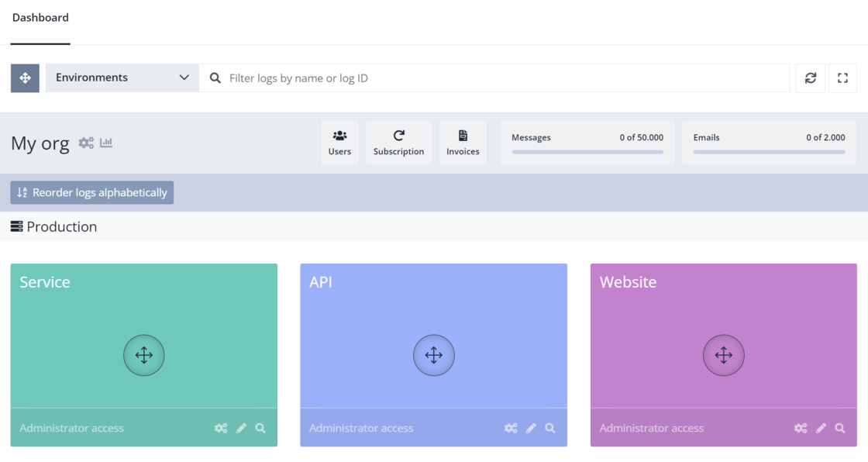
Task: Select the Dashboard tab
Action: pyautogui.click(x=40, y=18)
